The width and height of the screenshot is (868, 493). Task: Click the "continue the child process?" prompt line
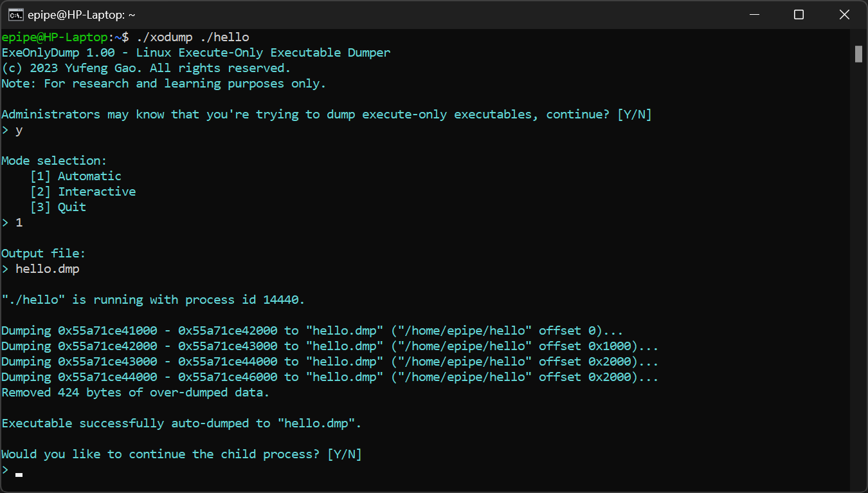pyautogui.click(x=181, y=454)
